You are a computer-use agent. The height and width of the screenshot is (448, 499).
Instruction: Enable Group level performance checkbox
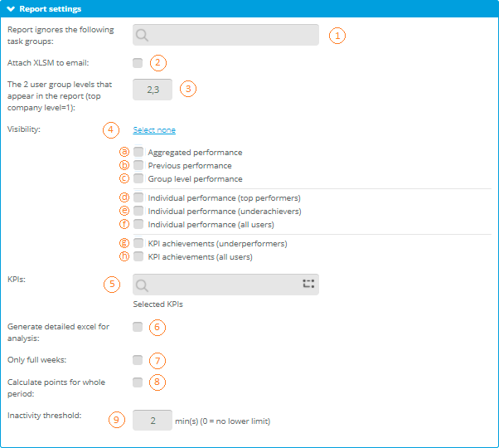click(x=138, y=178)
